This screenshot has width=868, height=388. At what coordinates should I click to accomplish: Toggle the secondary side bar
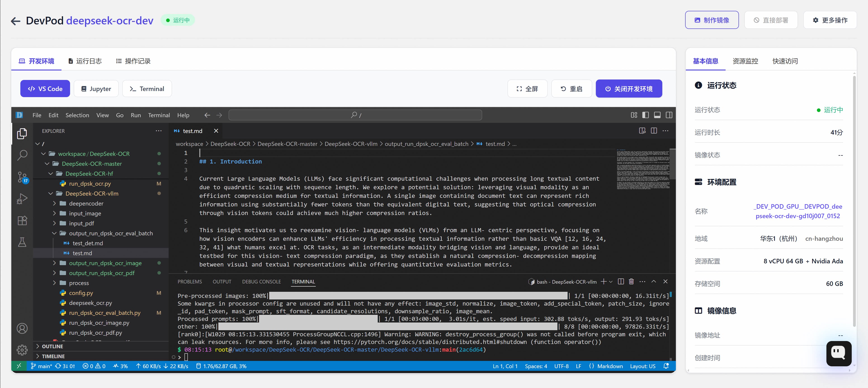pos(669,115)
